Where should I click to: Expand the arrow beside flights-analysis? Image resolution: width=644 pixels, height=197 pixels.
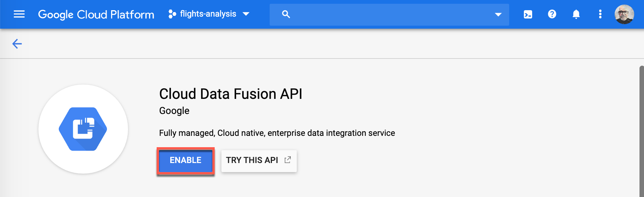pyautogui.click(x=246, y=14)
